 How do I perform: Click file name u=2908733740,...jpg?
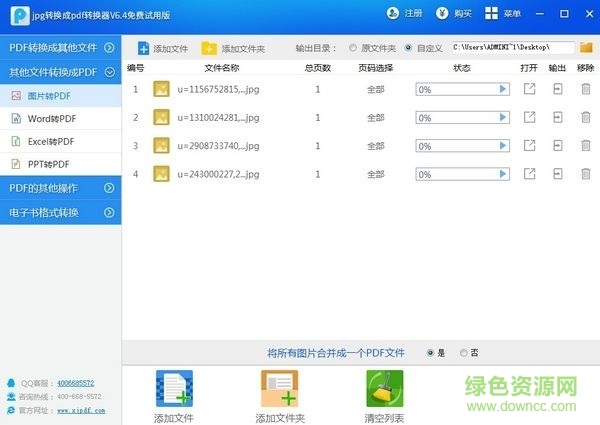point(218,146)
